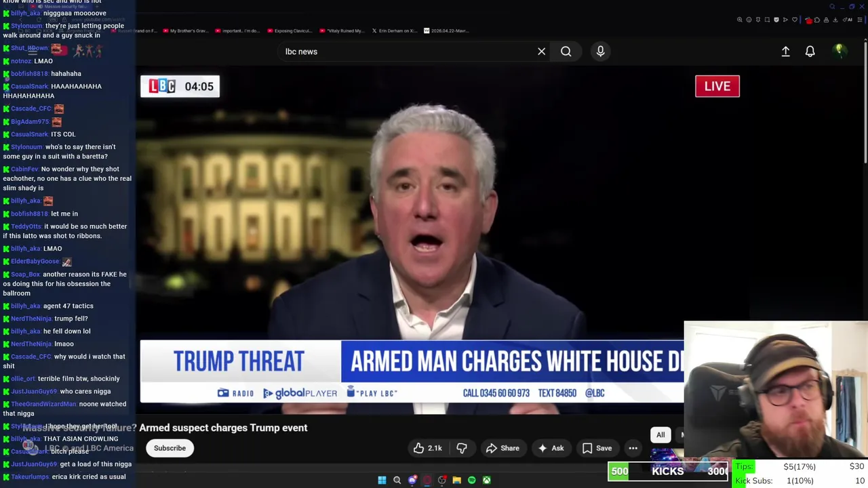Click chat username 'TheeGrandWizardMan'

[x=43, y=404]
